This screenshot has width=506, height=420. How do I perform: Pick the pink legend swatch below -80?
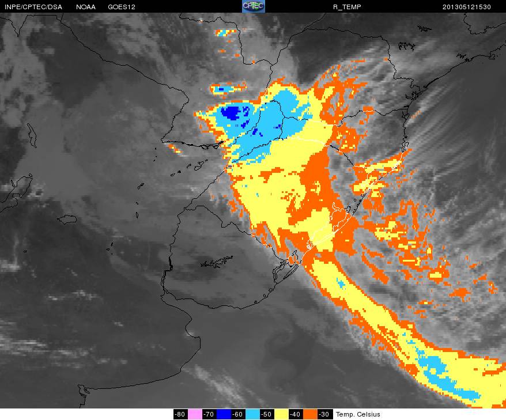(195, 414)
